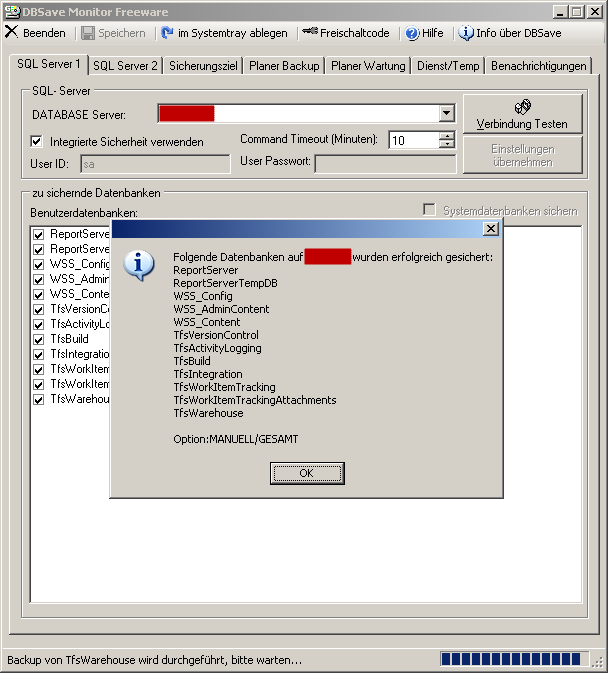Click im Systemtray ablegen label
The width and height of the screenshot is (608, 673).
click(233, 33)
